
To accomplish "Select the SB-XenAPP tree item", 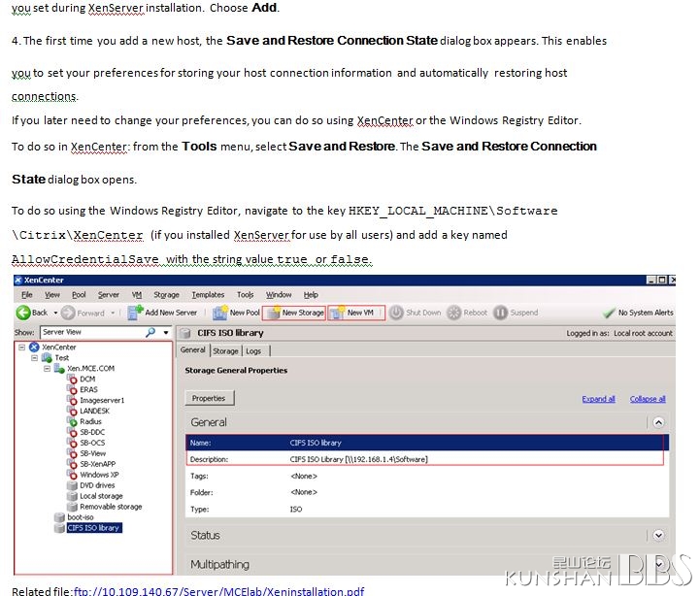I will coord(97,464).
